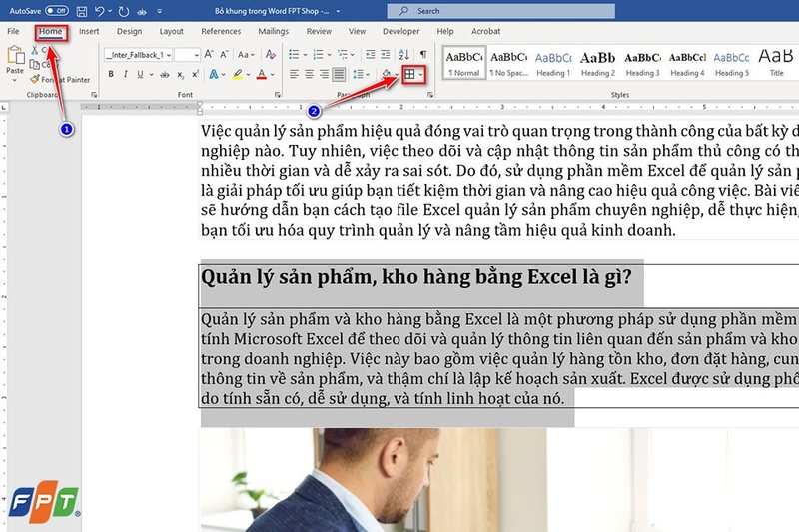
Task: Toggle italic formatting
Action: pos(126,74)
